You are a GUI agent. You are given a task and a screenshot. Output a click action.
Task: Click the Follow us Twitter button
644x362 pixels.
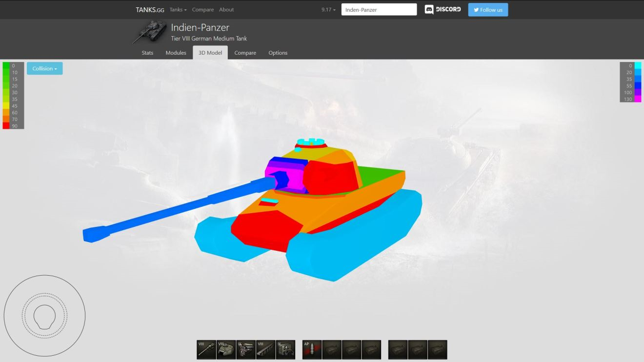(x=488, y=10)
